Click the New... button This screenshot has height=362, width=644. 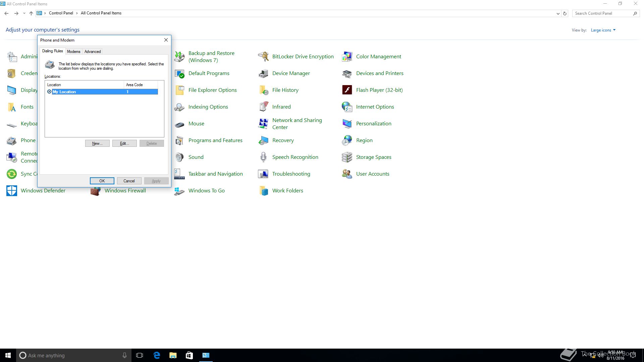coord(97,143)
